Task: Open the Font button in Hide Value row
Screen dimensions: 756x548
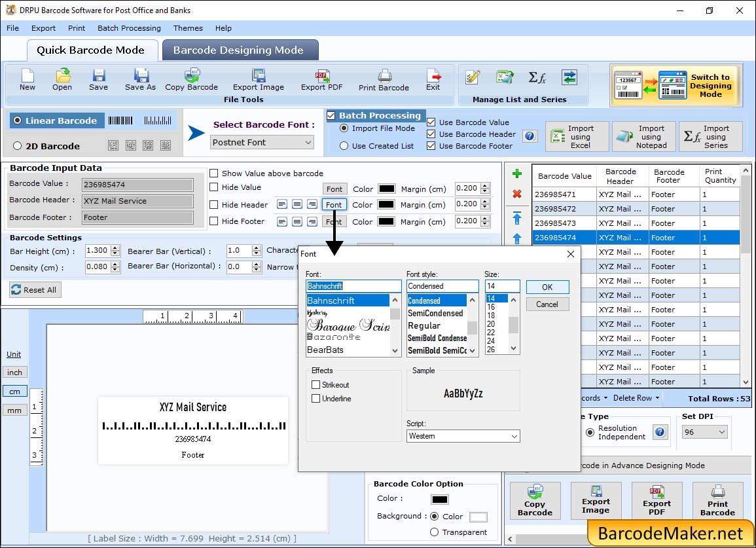Action: point(334,189)
